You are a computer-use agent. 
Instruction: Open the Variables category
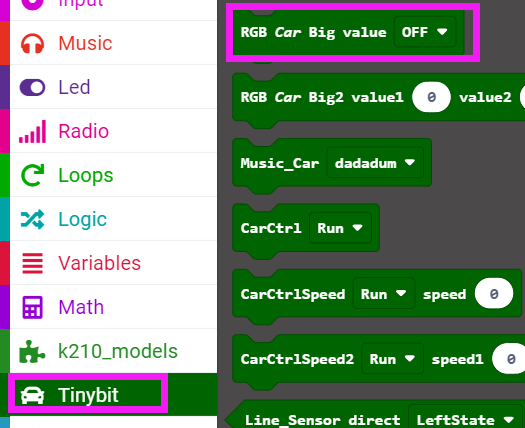[108, 263]
